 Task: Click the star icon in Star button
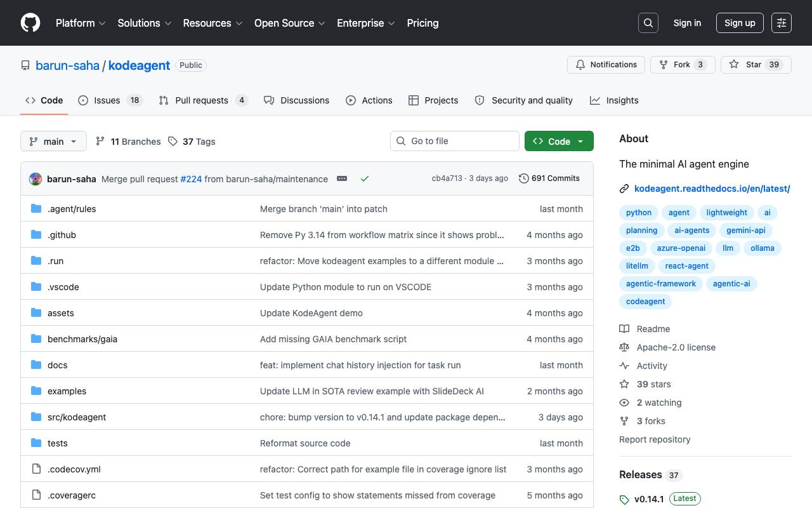click(734, 65)
